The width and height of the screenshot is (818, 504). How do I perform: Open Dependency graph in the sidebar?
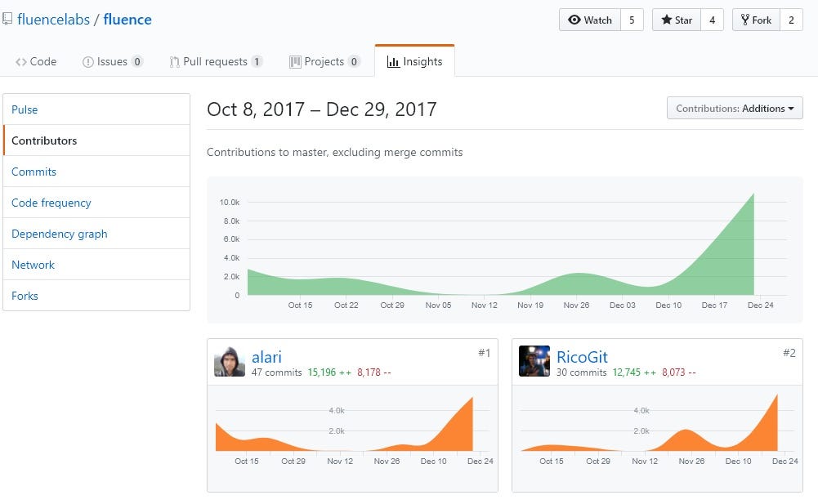point(96,234)
